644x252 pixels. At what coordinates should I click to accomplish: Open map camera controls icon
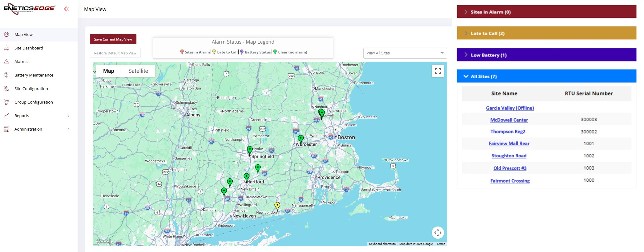coord(438,233)
